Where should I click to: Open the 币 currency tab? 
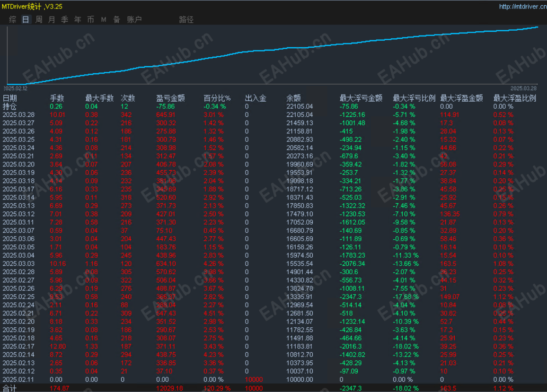pos(90,19)
